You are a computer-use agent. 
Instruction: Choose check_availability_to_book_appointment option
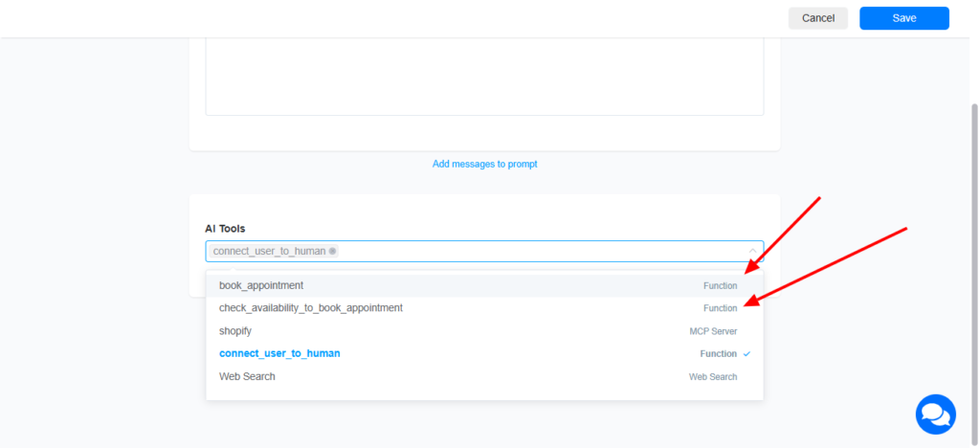484,308
